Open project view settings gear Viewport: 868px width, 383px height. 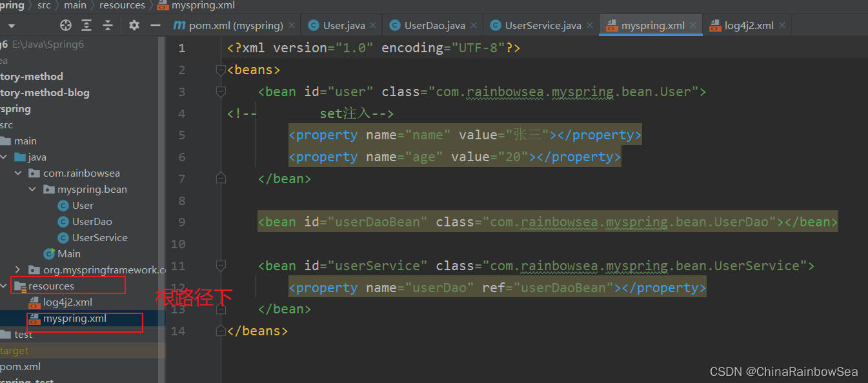pyautogui.click(x=134, y=25)
